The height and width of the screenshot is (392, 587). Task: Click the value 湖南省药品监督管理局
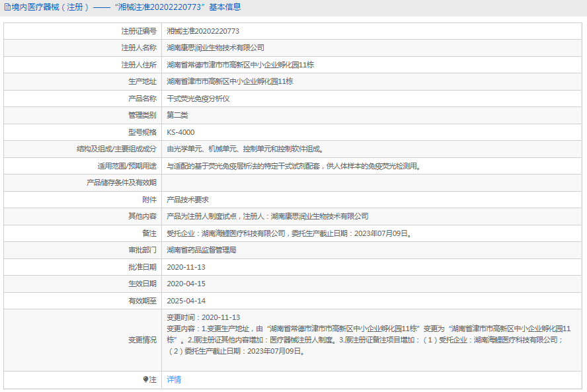pyautogui.click(x=202, y=250)
